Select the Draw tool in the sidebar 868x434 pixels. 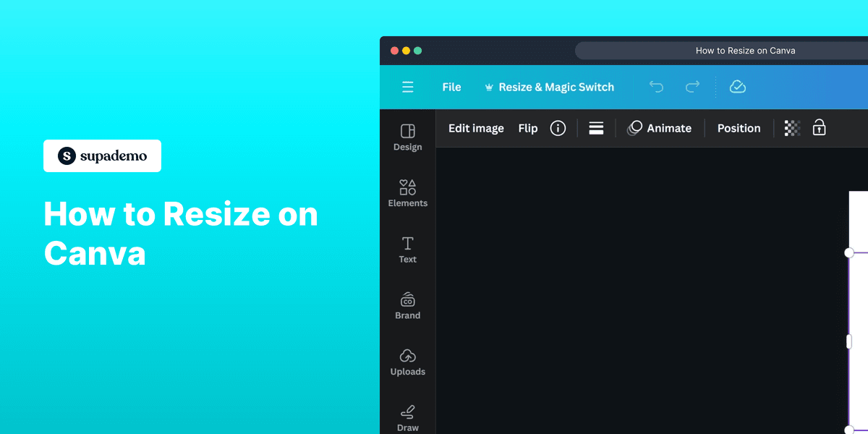pos(407,418)
